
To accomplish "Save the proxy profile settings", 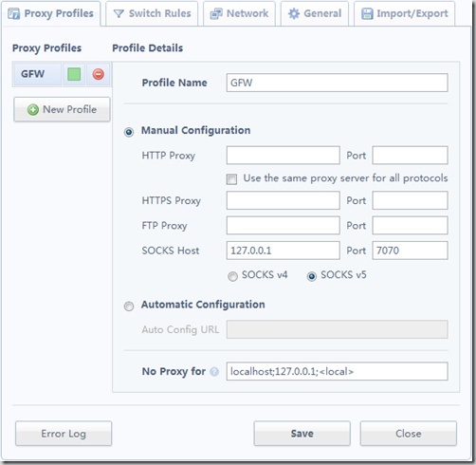I will (x=302, y=434).
